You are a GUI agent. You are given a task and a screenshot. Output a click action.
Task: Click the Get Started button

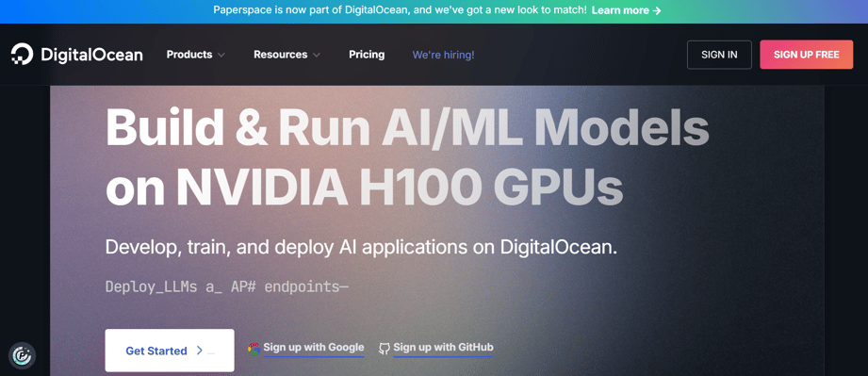(170, 351)
